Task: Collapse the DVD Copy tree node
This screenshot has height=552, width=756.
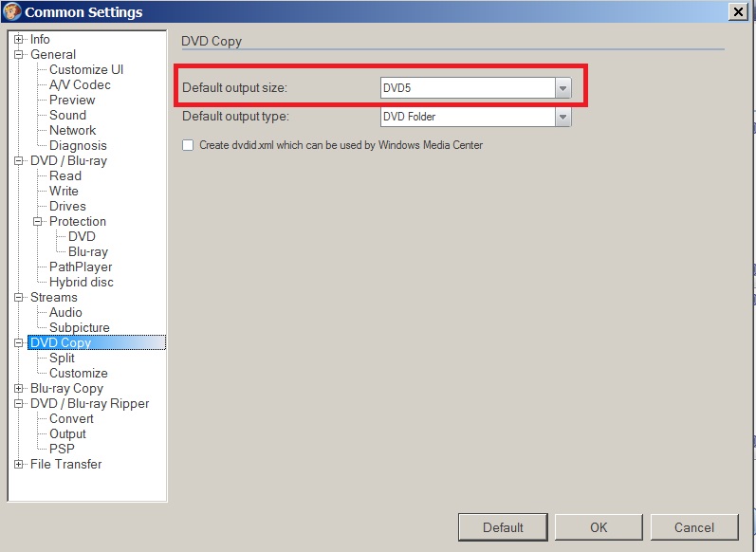Action: click(18, 342)
